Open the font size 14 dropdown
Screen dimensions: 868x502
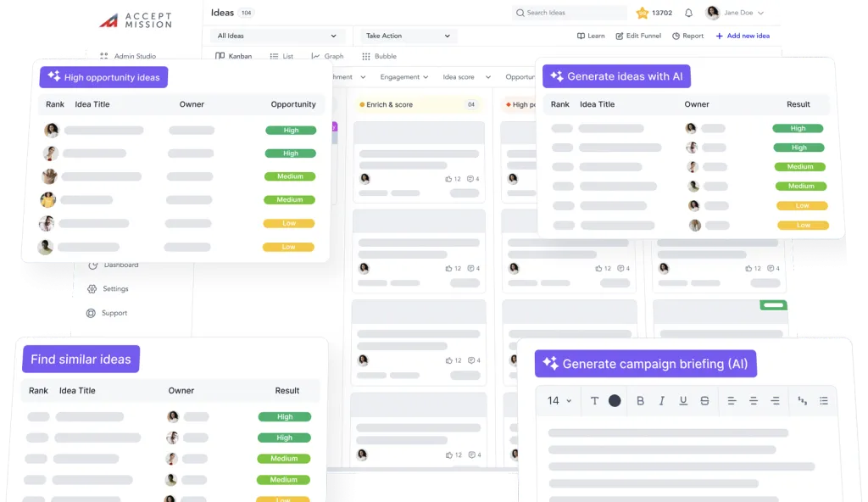tap(559, 401)
